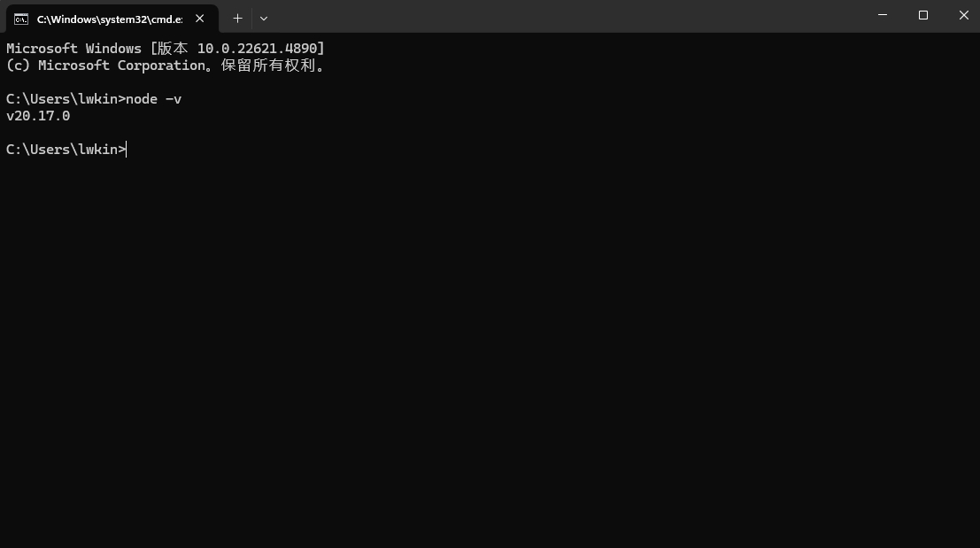This screenshot has height=548, width=980.
Task: Click the '(c) Microsoft Corporation' text
Action: point(105,65)
